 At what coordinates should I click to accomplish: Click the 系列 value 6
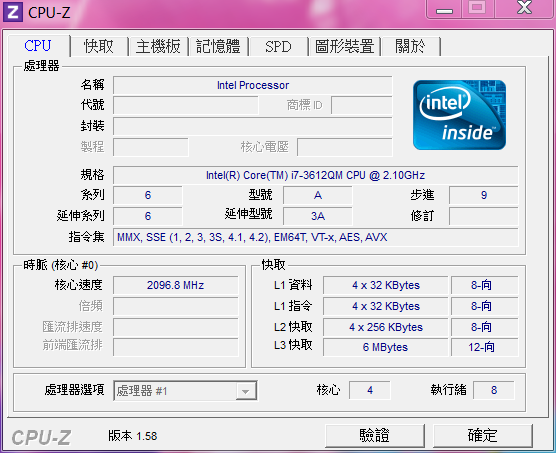click(x=148, y=195)
